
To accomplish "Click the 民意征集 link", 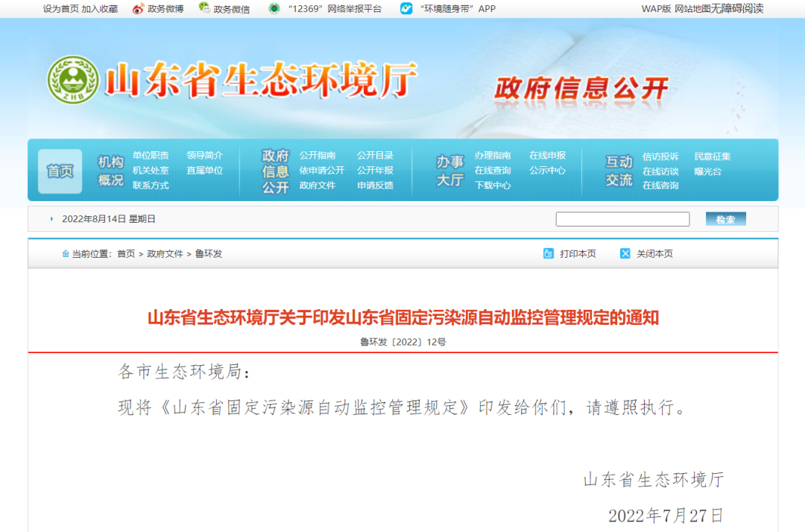I will (x=713, y=156).
